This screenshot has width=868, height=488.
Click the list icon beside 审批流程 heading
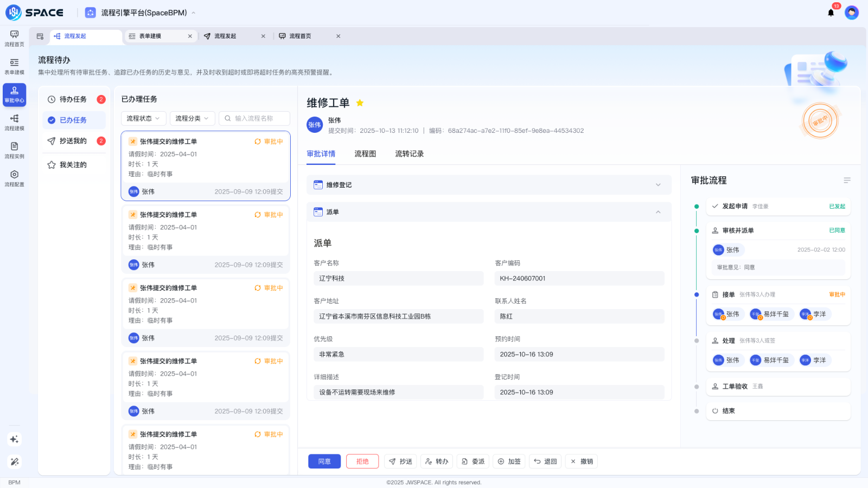847,181
